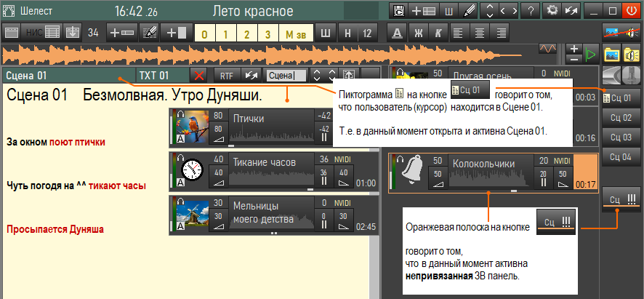Toggle headphones on Тикание часов track
This screenshot has height=299, width=644.
click(x=180, y=156)
